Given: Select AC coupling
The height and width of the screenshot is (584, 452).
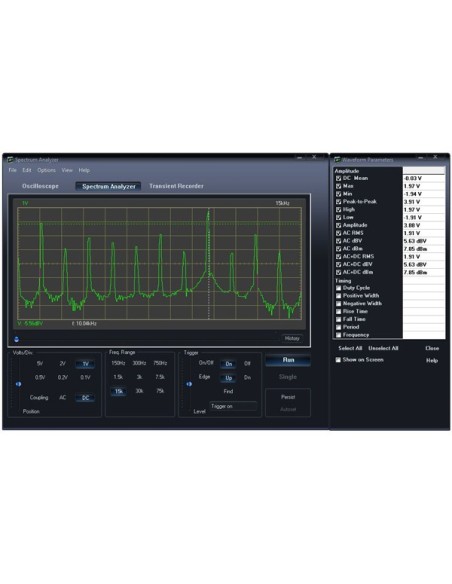Looking at the screenshot, I should click(x=63, y=397).
